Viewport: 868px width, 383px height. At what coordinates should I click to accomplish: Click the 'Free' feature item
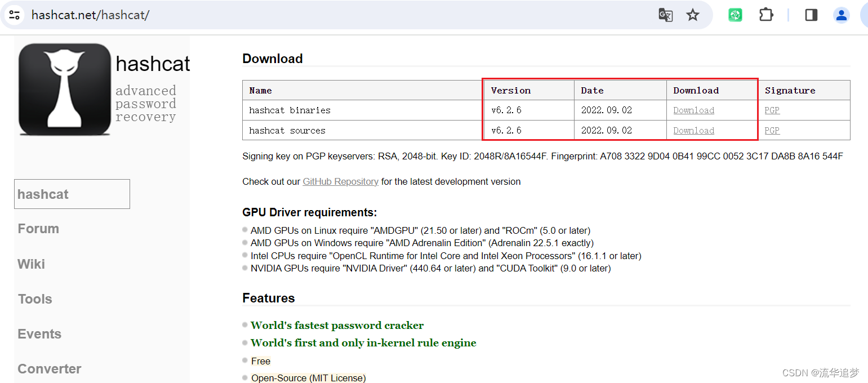point(261,361)
